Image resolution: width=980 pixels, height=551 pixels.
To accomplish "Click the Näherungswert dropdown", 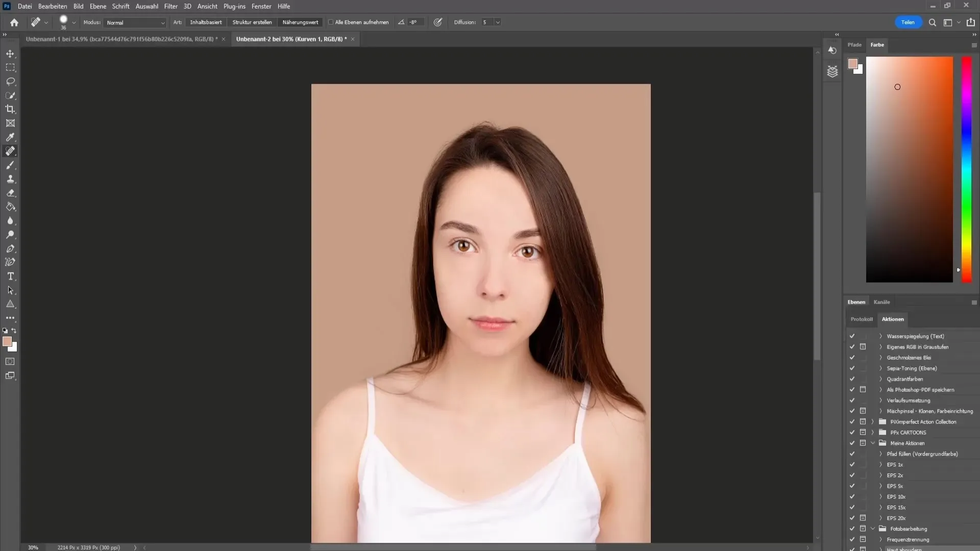I will [300, 22].
